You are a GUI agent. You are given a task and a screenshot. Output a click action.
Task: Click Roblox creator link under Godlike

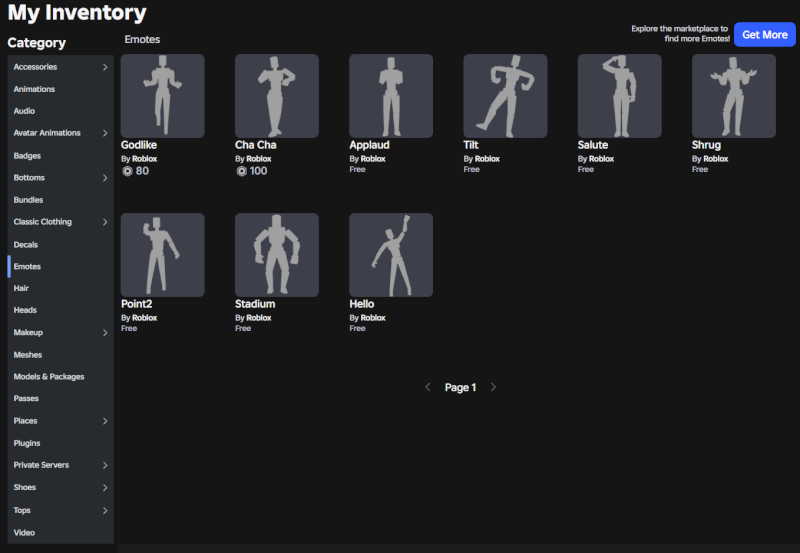[x=145, y=159]
